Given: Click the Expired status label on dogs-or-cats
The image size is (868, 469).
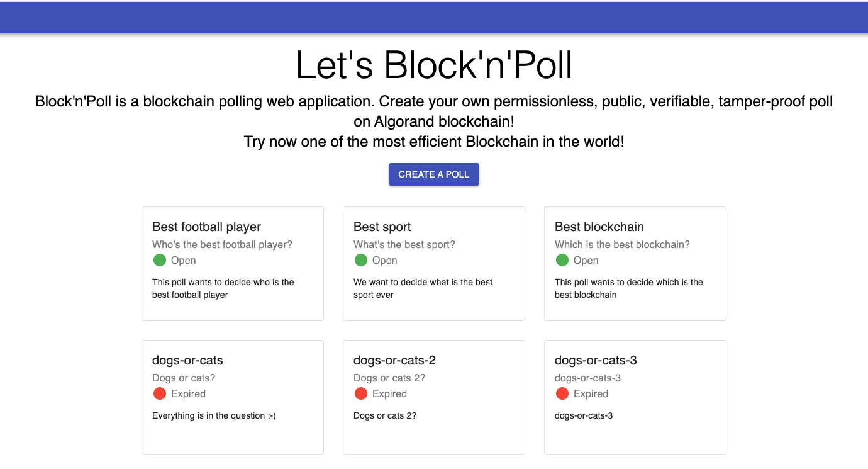Looking at the screenshot, I should tap(187, 393).
